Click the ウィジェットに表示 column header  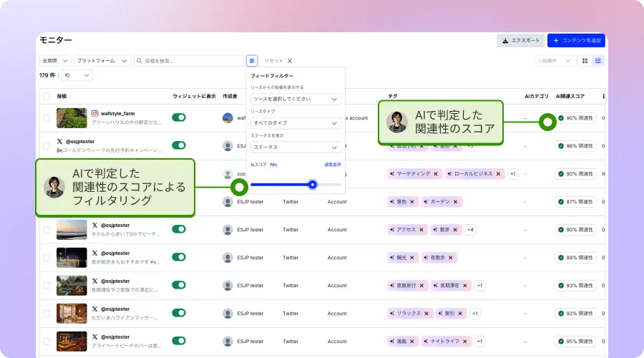click(194, 96)
